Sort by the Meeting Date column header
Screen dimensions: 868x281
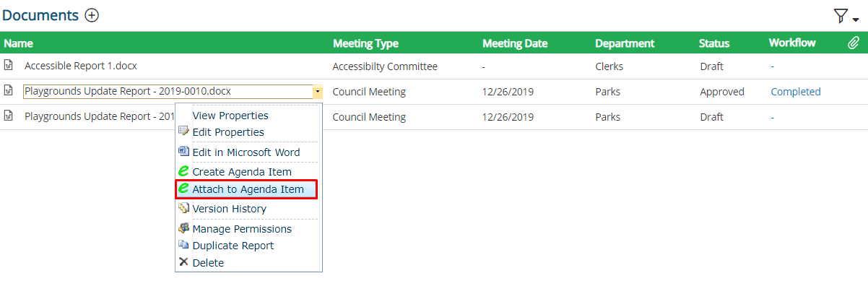click(x=515, y=43)
